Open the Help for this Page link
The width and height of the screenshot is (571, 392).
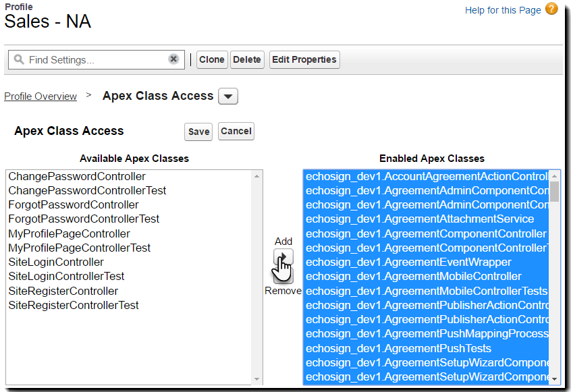click(503, 10)
